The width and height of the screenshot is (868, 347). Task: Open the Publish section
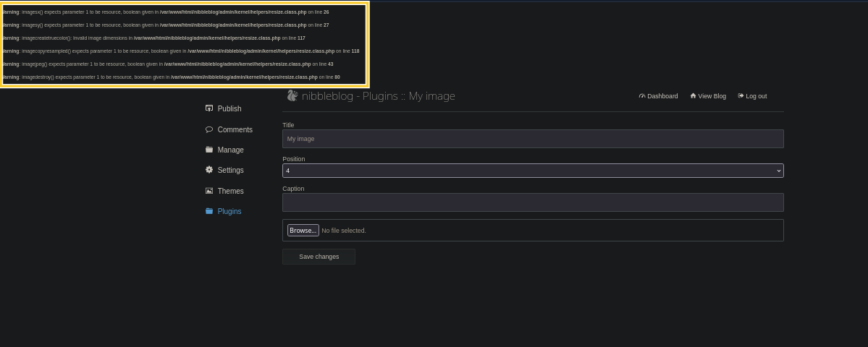(x=229, y=109)
